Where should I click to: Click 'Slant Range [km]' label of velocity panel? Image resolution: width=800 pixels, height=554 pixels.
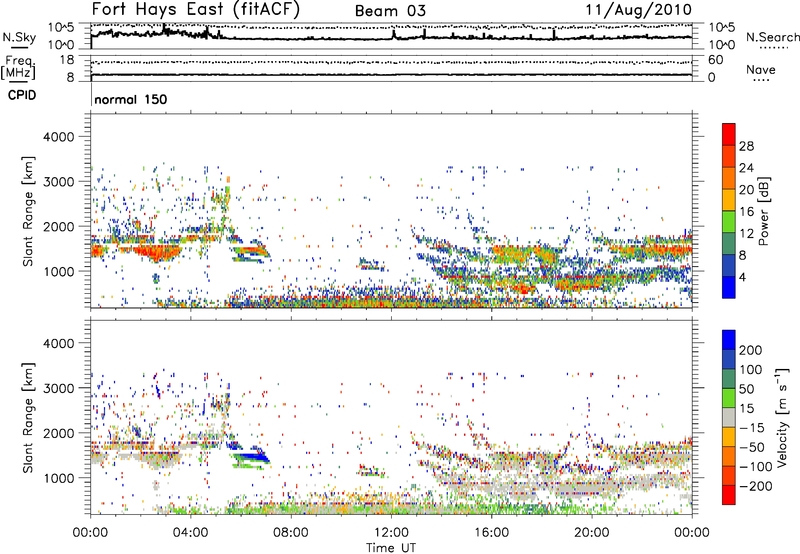point(28,417)
